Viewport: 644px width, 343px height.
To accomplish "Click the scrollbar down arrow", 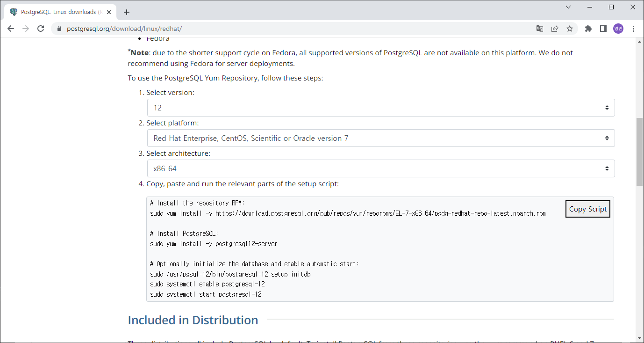I will point(639,338).
